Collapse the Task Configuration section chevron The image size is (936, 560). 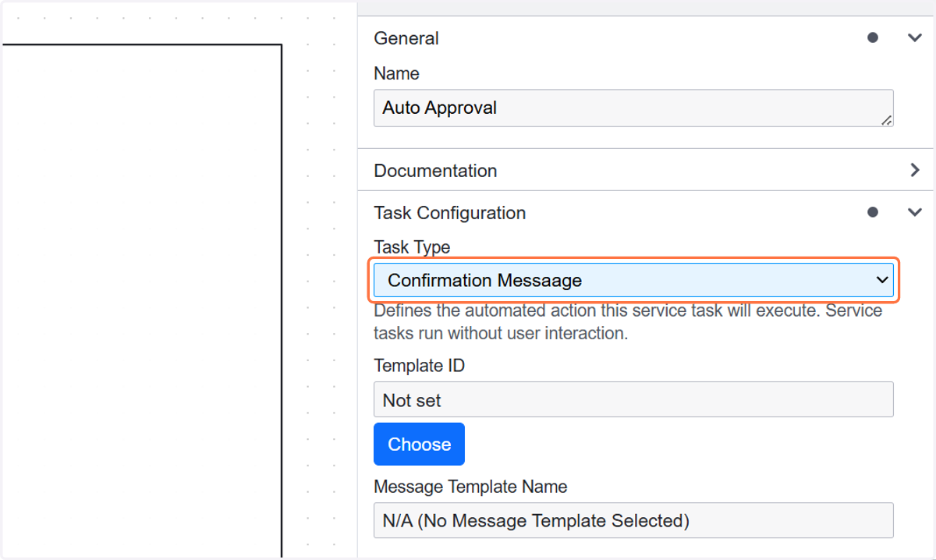coord(915,212)
